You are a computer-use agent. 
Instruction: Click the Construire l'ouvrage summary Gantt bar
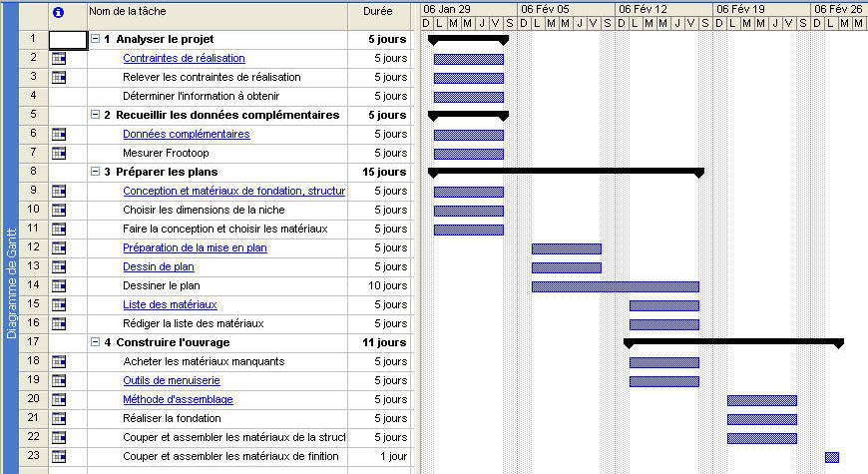tap(733, 343)
